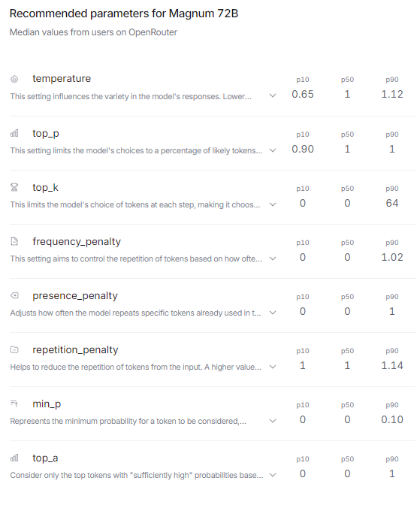Expand the presence_penalty description chevron
The height and width of the screenshot is (505, 420).
click(273, 313)
